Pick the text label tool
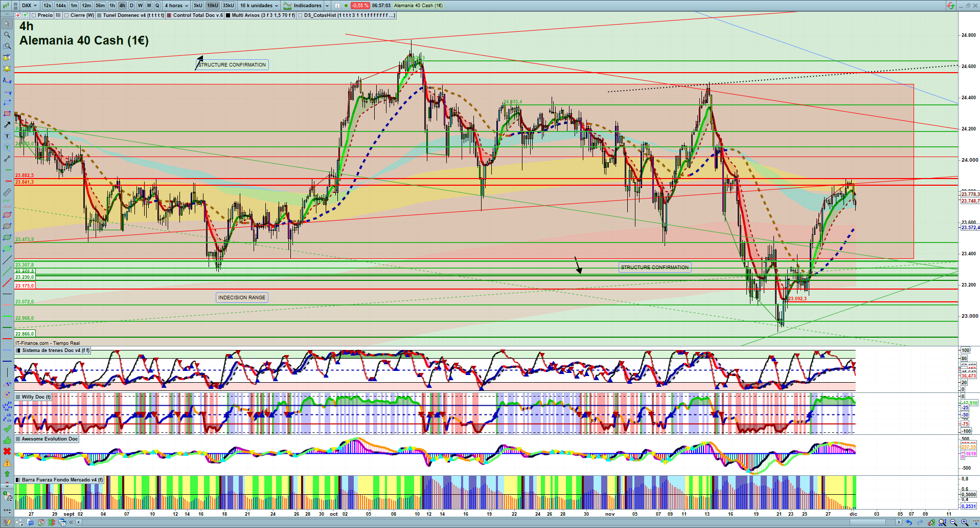Image resolution: width=980 pixels, height=528 pixels. coord(7,136)
